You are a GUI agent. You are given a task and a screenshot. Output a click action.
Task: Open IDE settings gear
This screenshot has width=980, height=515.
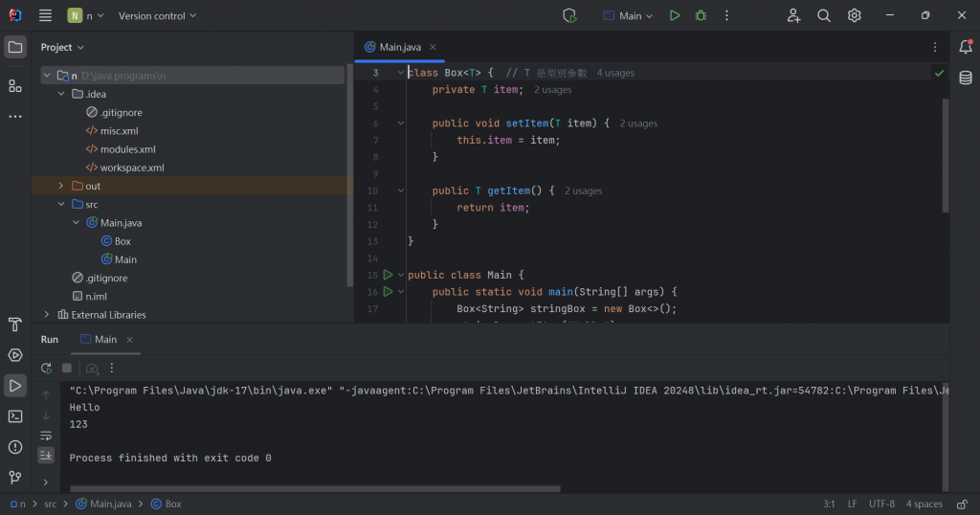pos(854,15)
